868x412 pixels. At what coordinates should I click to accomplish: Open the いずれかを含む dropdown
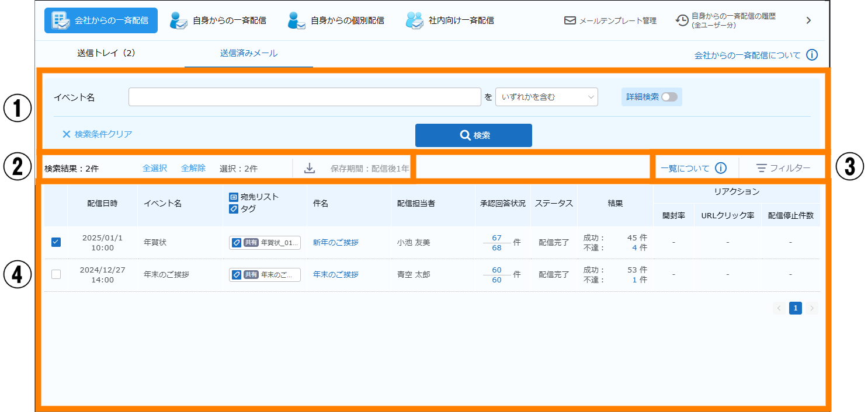click(x=546, y=97)
